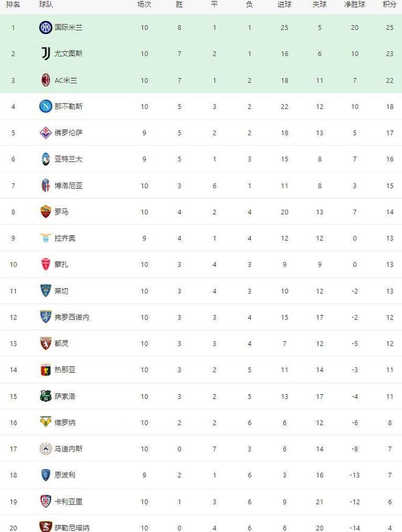Click the Sassuolo (萨索洛) green badge

coord(46,396)
